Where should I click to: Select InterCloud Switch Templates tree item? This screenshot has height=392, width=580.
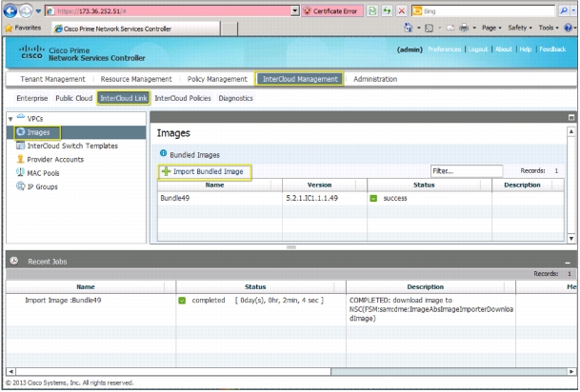tap(72, 146)
